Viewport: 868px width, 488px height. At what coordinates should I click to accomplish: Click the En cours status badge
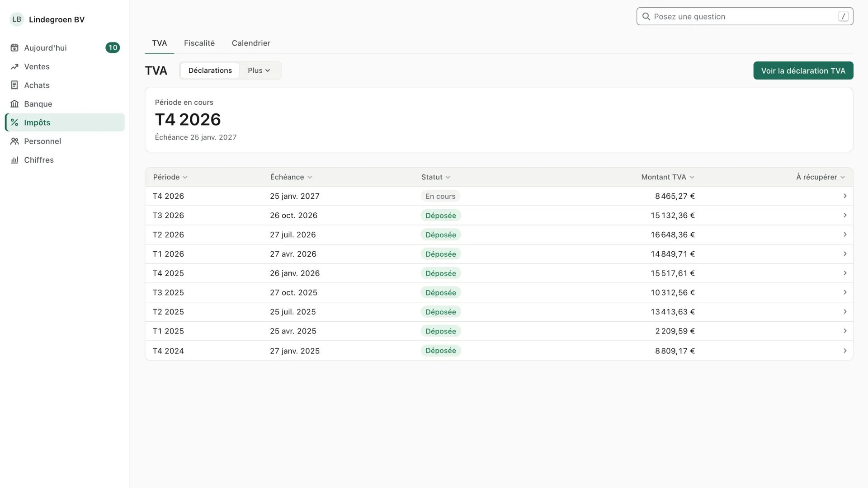(x=440, y=196)
